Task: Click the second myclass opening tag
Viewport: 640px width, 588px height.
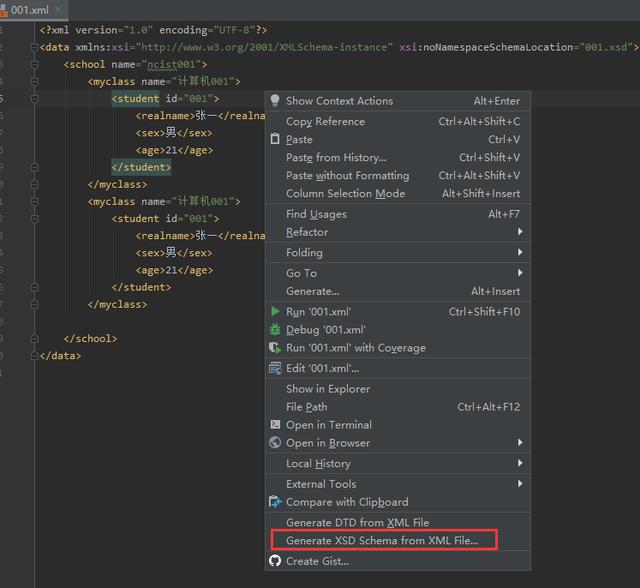Action: coord(164,202)
